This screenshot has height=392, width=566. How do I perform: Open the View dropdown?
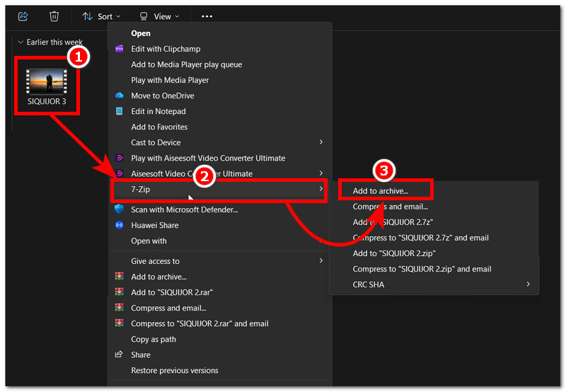pyautogui.click(x=160, y=16)
